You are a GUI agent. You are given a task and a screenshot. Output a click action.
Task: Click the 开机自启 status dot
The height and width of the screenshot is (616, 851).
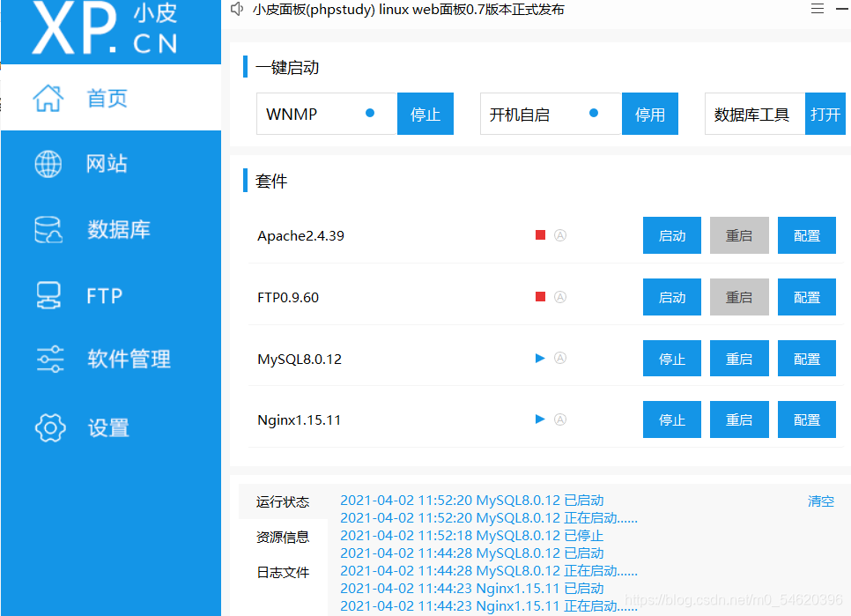coord(594,113)
